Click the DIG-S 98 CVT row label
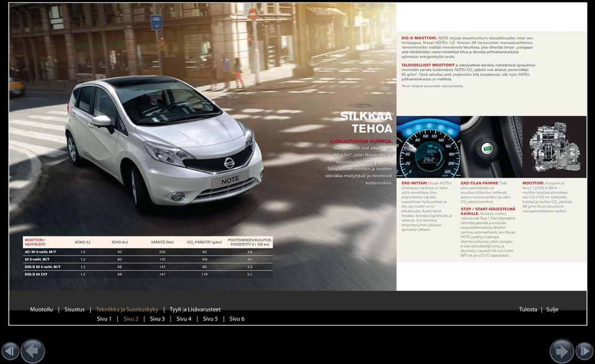 pyautogui.click(x=36, y=274)
